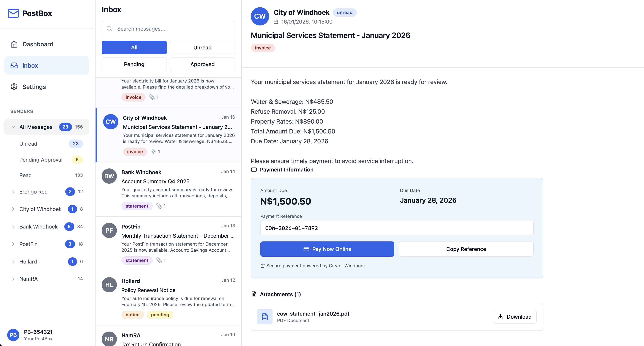Click the paperclip on the Municipal Services message
Screen dimensions: 644x346
(153, 151)
